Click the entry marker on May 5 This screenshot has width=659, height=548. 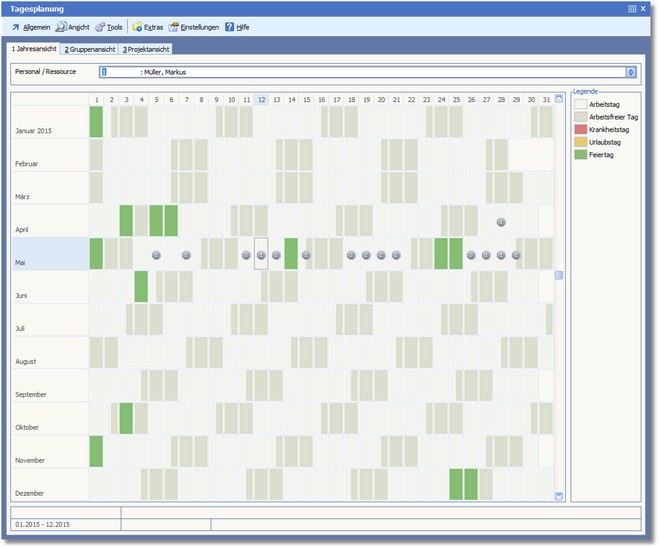156,255
